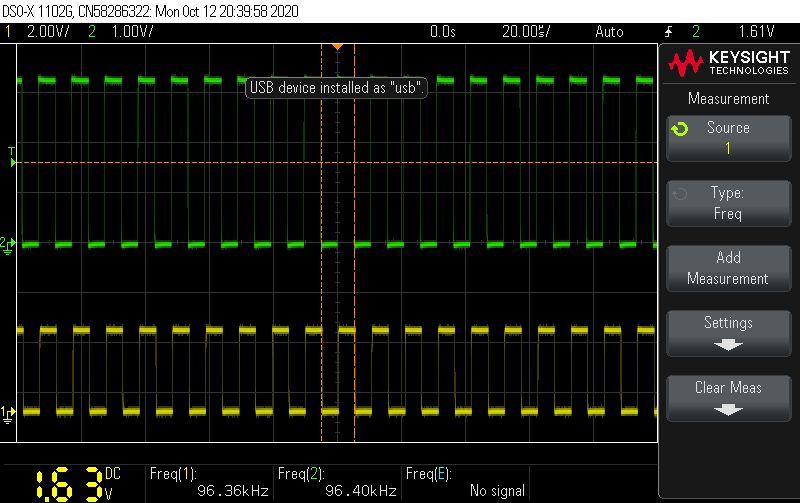Click the channel 2 ground marker
800x503 pixels.
pos(8,245)
